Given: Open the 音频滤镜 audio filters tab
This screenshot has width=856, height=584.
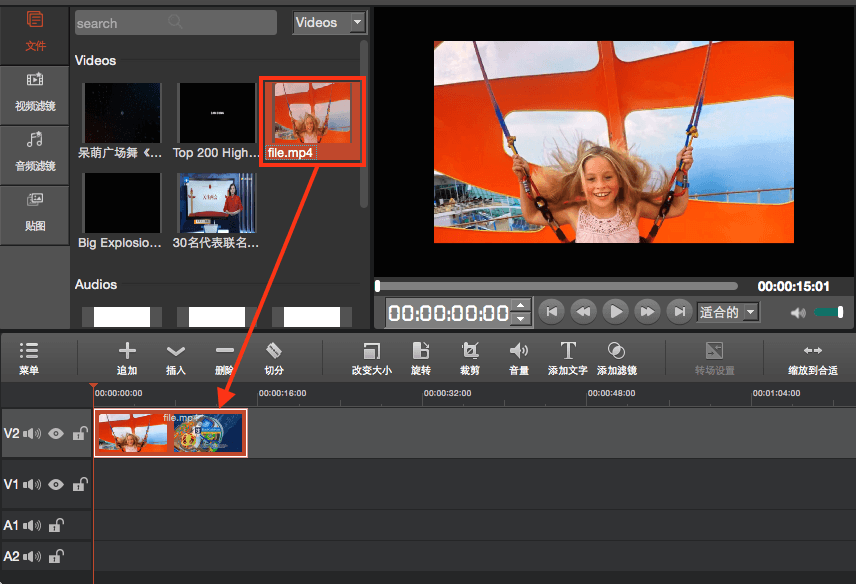Looking at the screenshot, I should 35,153.
